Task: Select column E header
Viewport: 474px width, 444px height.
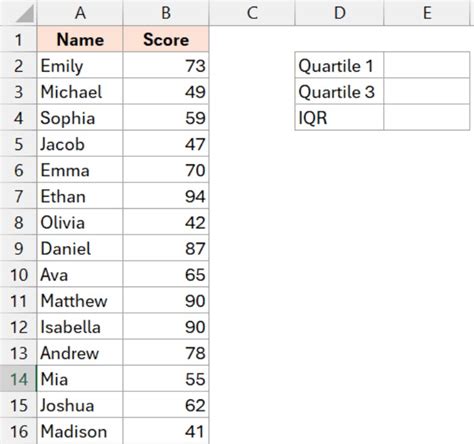Action: pyautogui.click(x=429, y=13)
